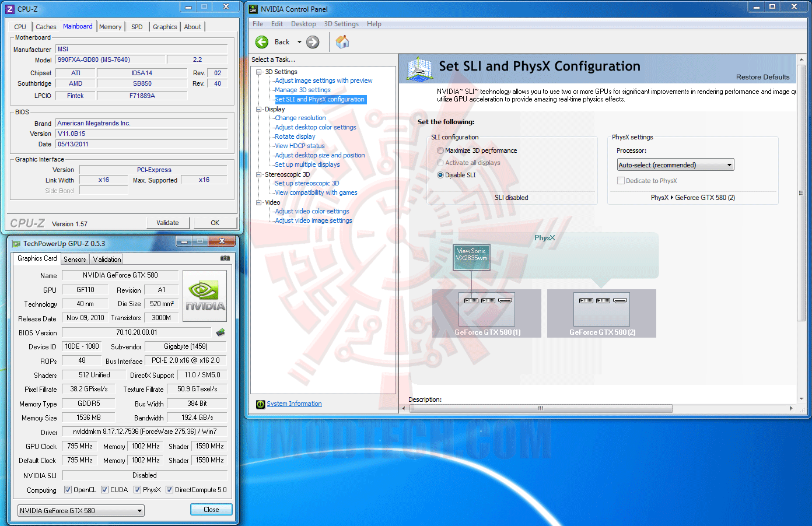
Task: Collapse the Video tree node
Action: point(259,202)
